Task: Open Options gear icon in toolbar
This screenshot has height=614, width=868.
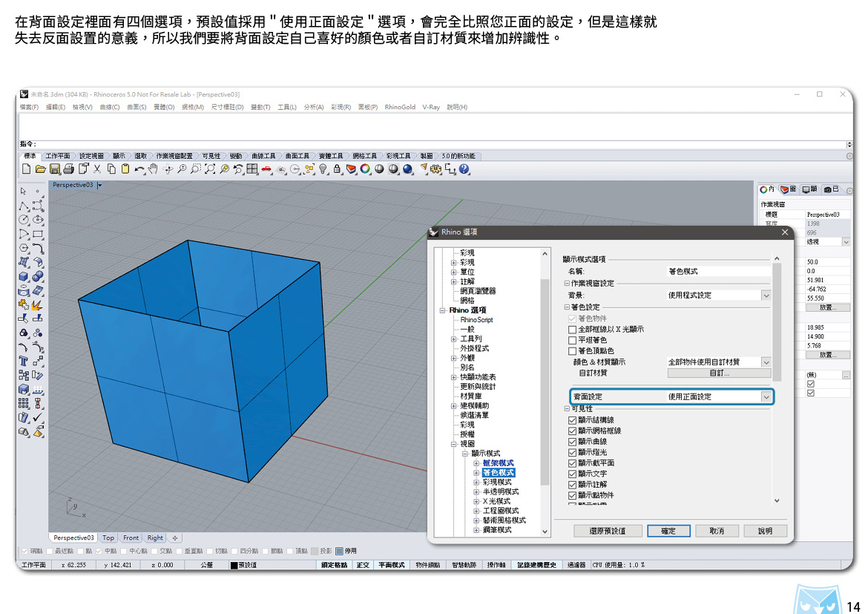Action: (x=436, y=169)
